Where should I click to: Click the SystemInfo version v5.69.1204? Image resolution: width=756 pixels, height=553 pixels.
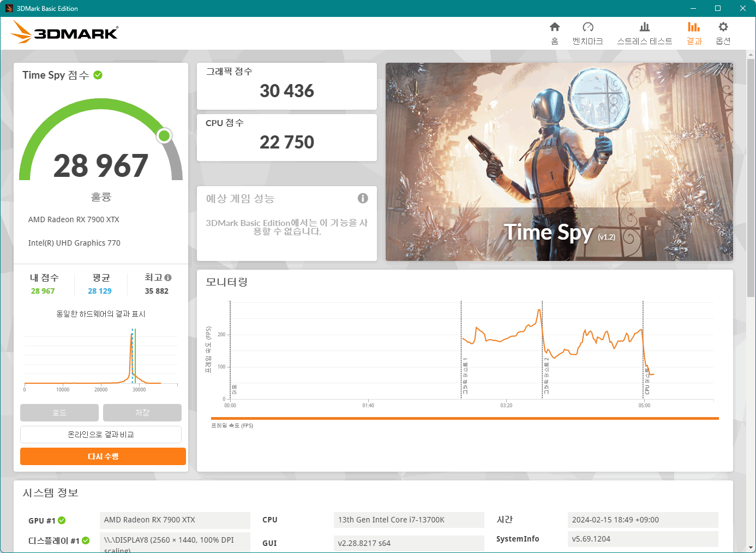click(x=643, y=539)
